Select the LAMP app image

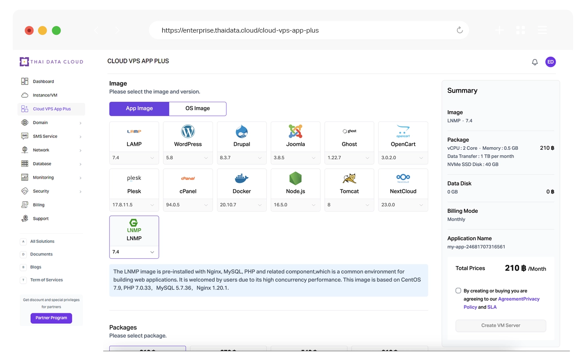134,137
